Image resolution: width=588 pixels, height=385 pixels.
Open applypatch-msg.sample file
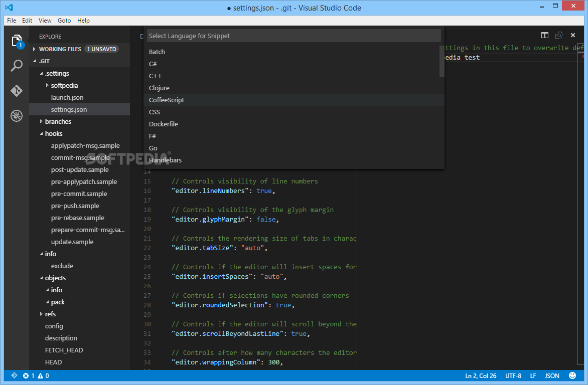click(79, 145)
